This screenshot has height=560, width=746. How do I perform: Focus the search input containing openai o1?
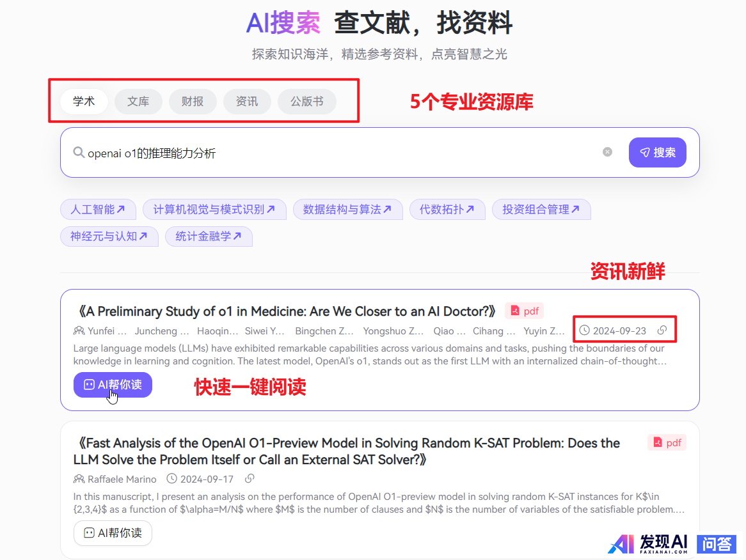[339, 153]
